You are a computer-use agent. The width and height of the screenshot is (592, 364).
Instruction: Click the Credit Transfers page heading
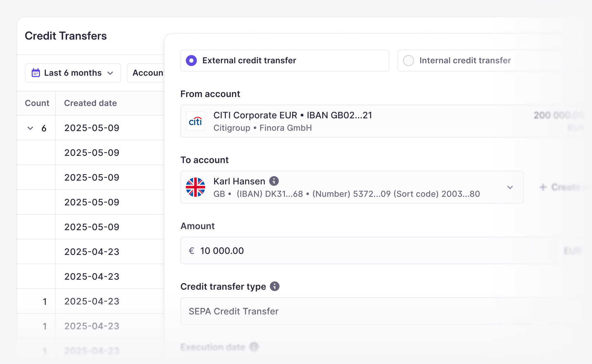click(66, 36)
